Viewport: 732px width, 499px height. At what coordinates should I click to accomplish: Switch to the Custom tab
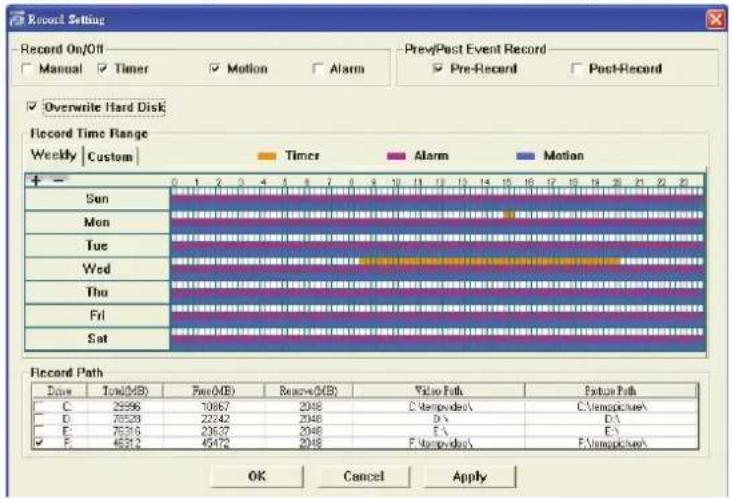tap(110, 156)
